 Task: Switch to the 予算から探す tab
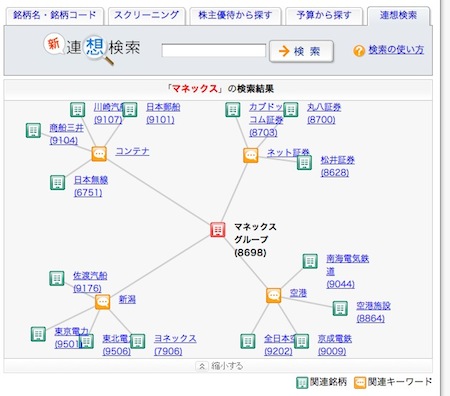click(324, 15)
